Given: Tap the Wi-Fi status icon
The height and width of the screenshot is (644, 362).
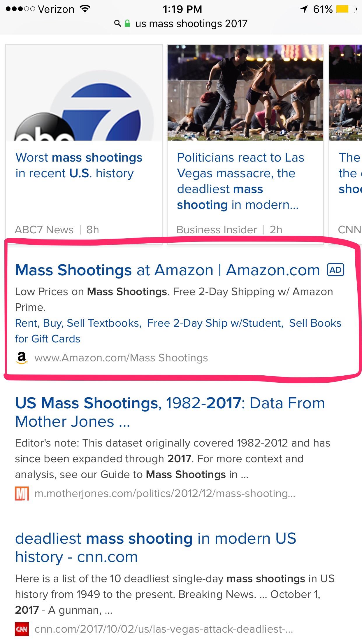Looking at the screenshot, I should click(85, 9).
